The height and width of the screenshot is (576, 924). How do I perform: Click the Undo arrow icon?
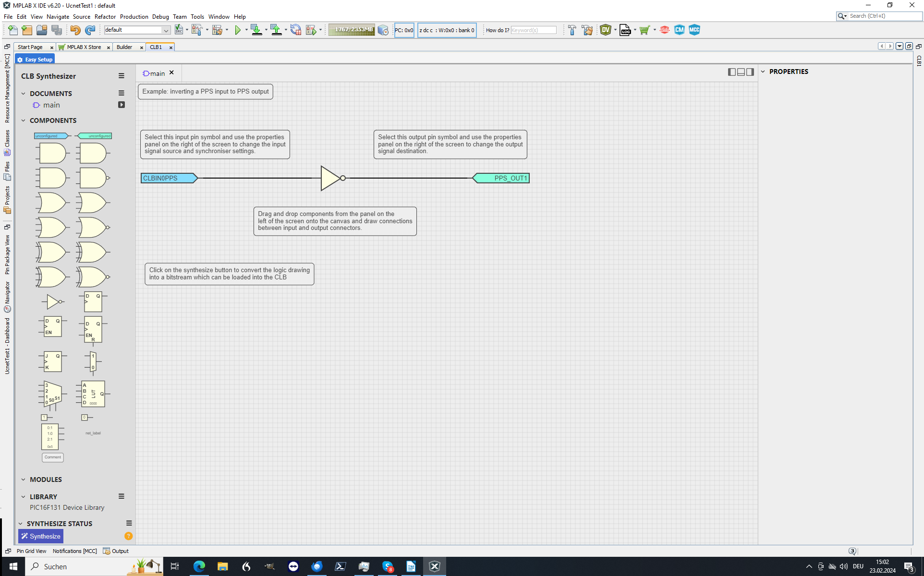75,30
